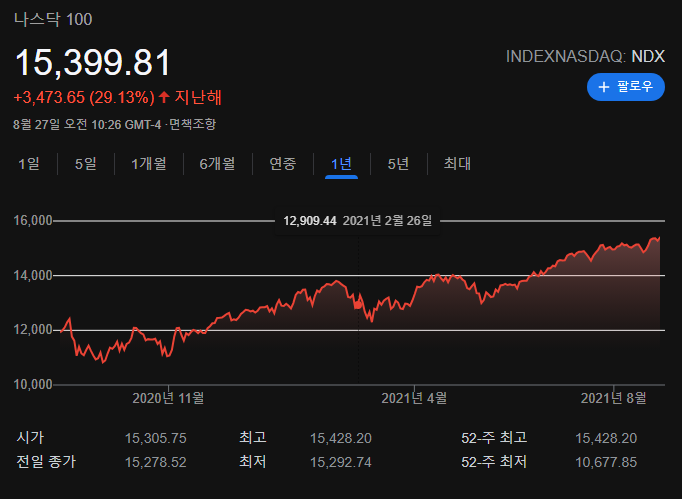Click the 2021년 8월 x-axis label
This screenshot has width=682, height=499.
614,398
